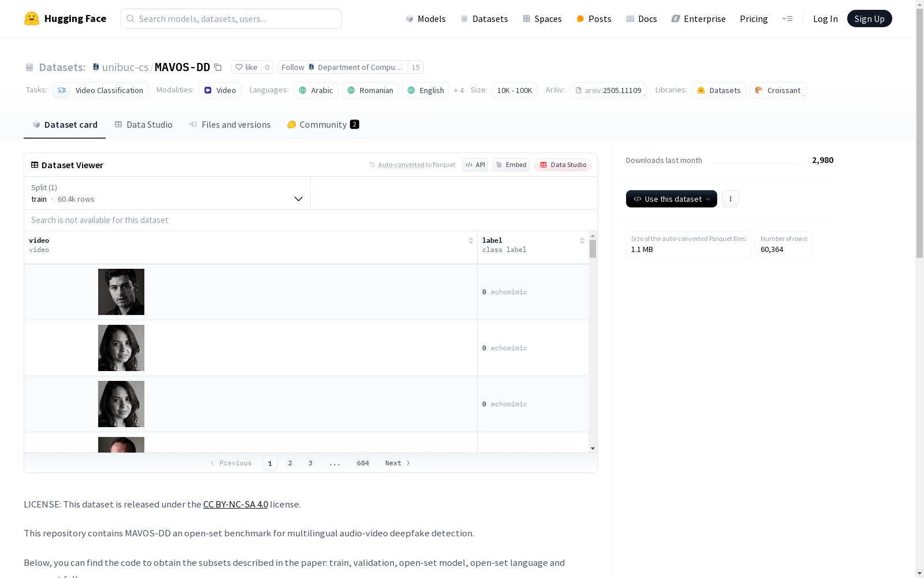
Task: Click the Croissant library tag
Action: pyautogui.click(x=778, y=90)
